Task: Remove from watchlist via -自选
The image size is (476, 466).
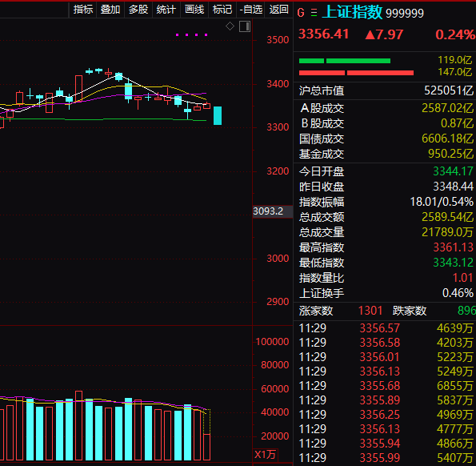Action: tap(250, 10)
